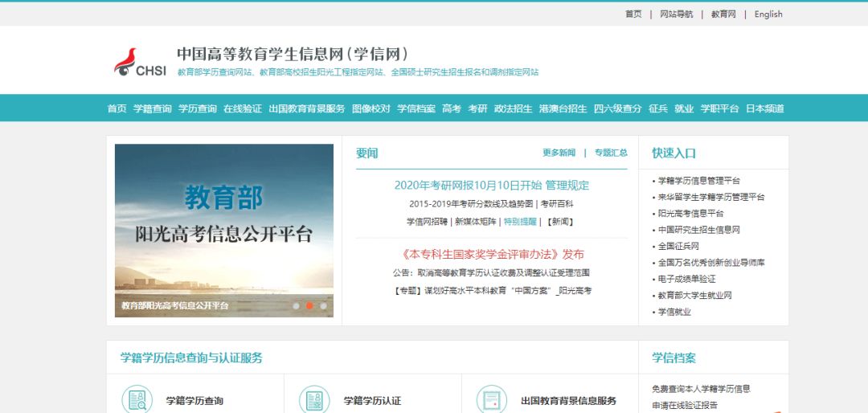
Task: Open the 学信网招聘 link
Action: 427,222
